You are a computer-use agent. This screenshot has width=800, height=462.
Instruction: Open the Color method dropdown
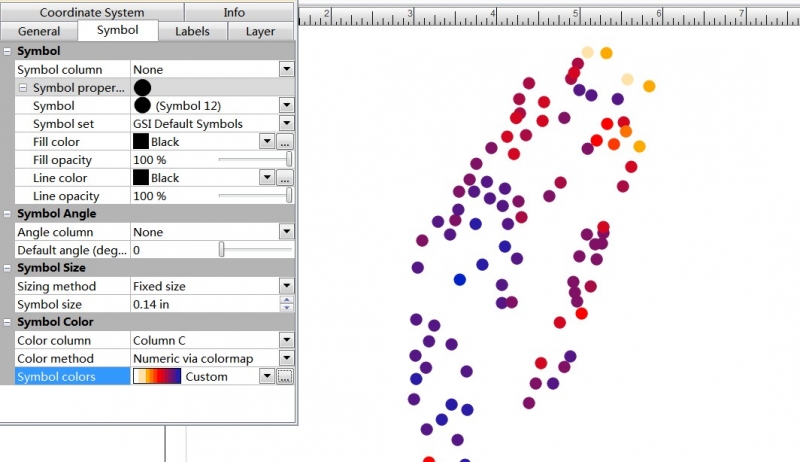(286, 358)
